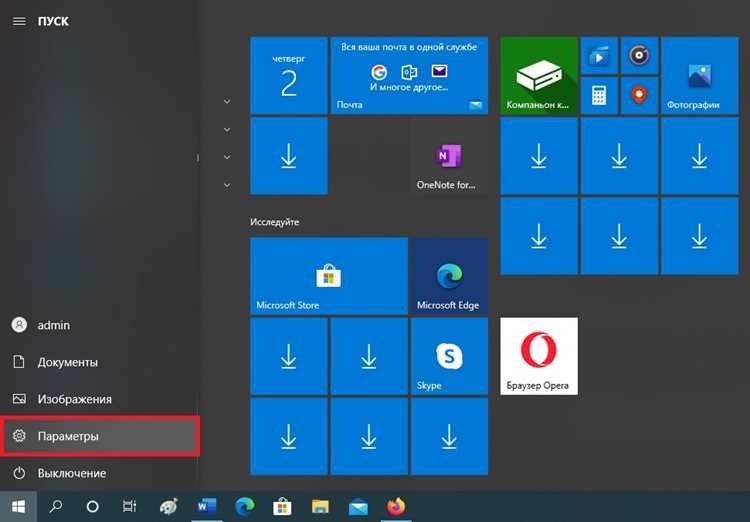Open the paint palette app on taskbar

click(x=168, y=506)
